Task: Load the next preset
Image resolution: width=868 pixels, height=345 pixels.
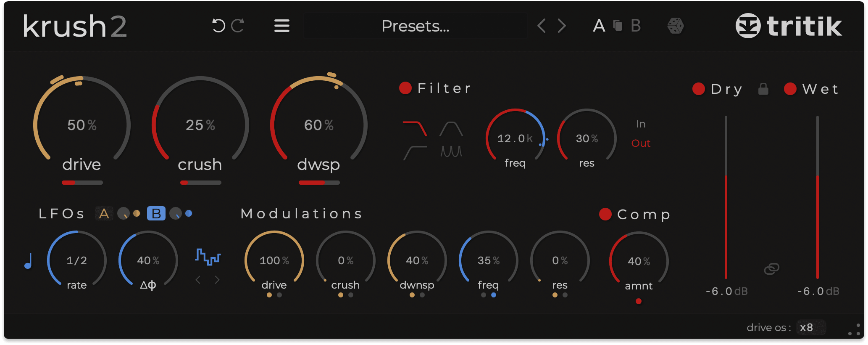Action: (x=562, y=26)
